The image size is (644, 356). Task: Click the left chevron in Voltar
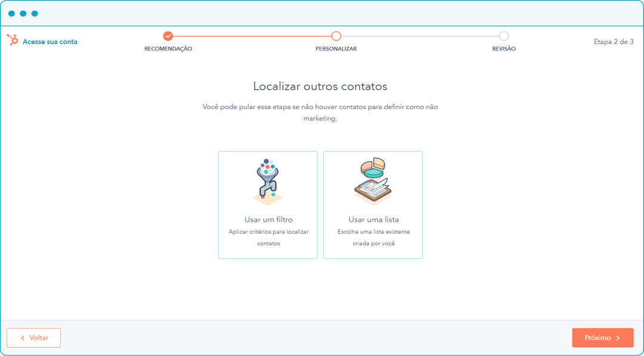click(23, 338)
